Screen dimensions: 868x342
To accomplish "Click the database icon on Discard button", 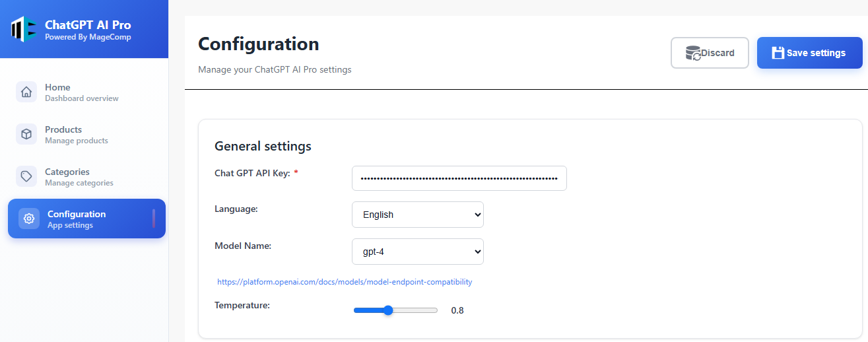I will [x=693, y=53].
